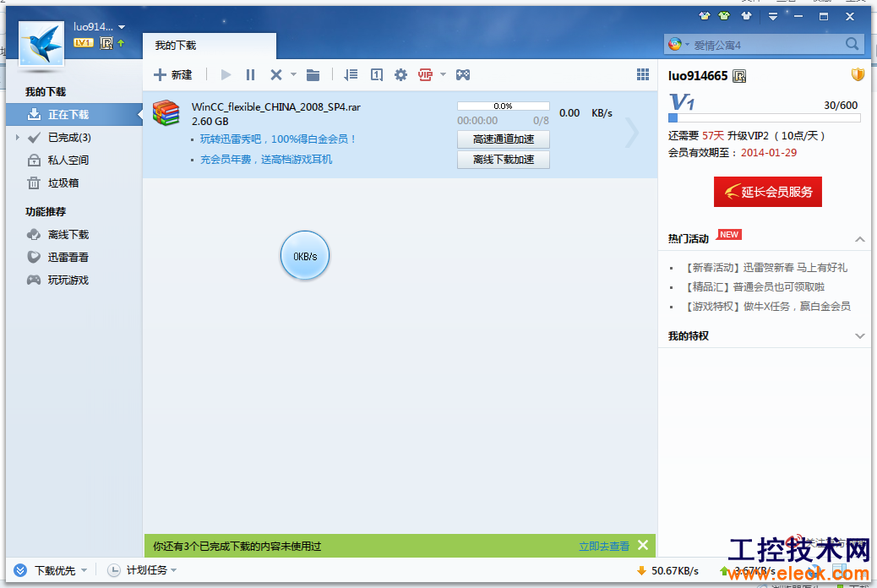
Task: Switch to the 我的下载 tab
Action: (x=210, y=46)
